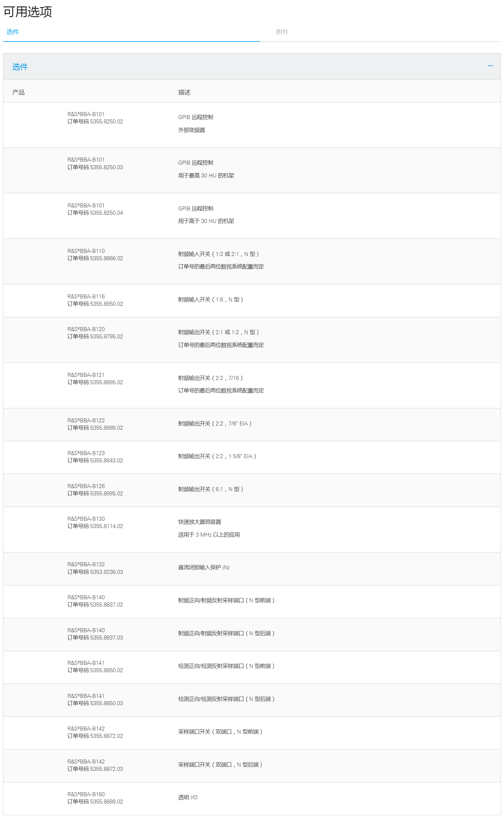Select the R&S BBA-B116 product row
Screen dimensions: 504x820
tap(252, 301)
